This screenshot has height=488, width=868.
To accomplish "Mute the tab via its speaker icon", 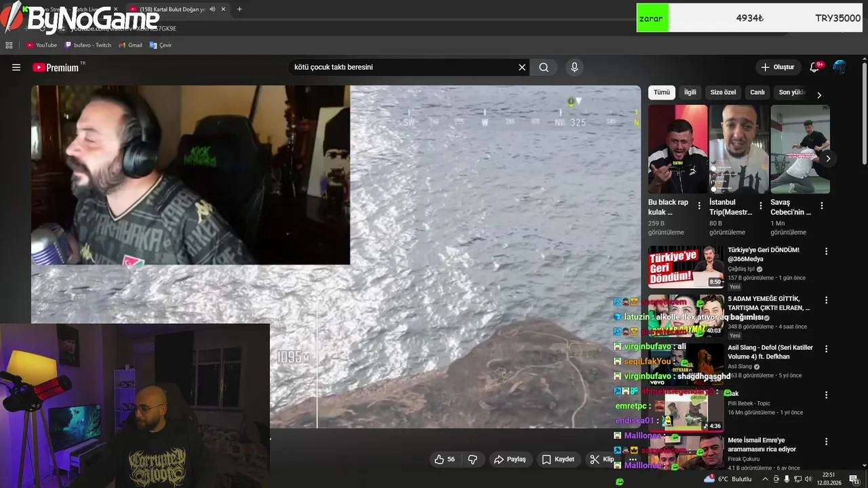I will point(213,9).
